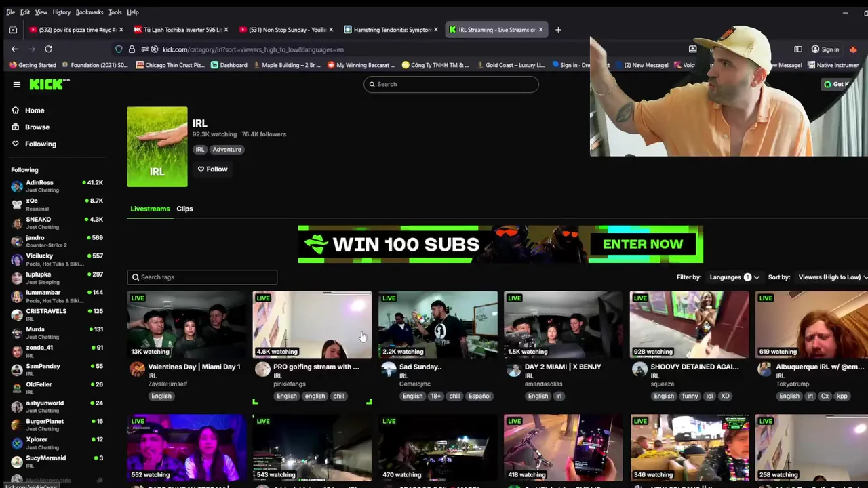Click SamPanday in Following list

tap(57, 369)
